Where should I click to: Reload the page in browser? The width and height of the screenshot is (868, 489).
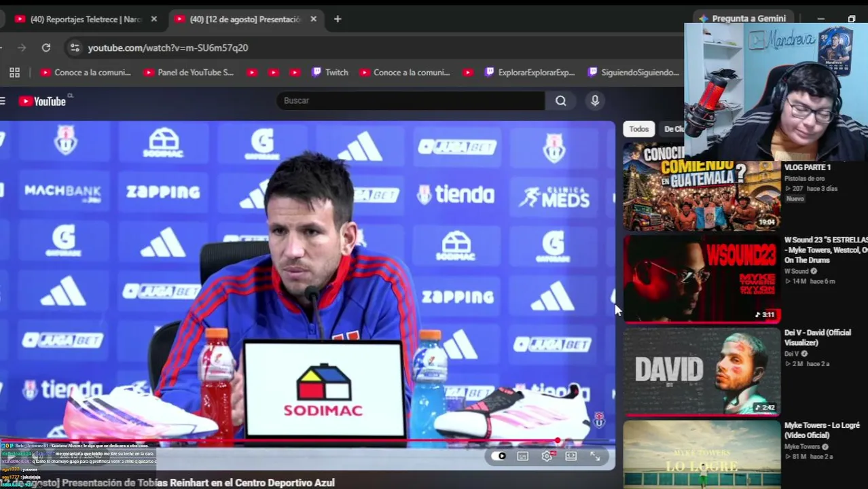pos(46,48)
